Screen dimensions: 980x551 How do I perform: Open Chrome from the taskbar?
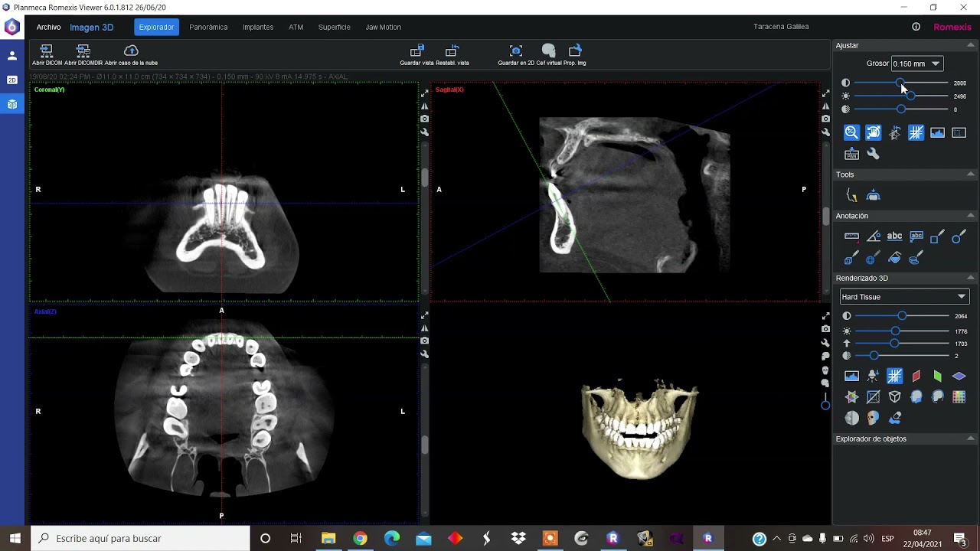(x=360, y=539)
